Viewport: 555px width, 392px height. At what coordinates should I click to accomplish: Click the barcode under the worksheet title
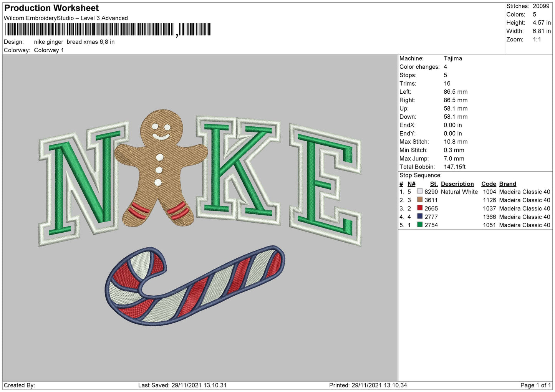coord(108,30)
